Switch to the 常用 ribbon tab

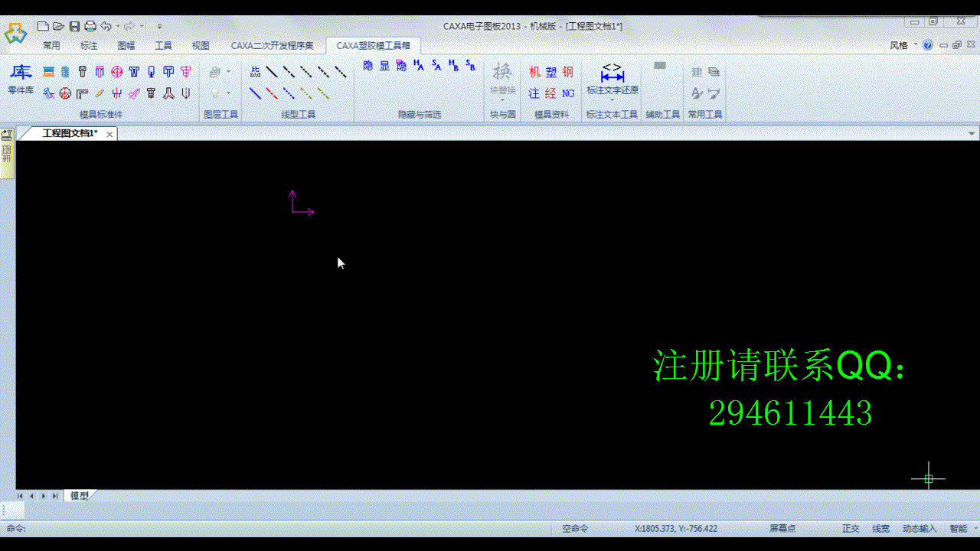pyautogui.click(x=51, y=45)
